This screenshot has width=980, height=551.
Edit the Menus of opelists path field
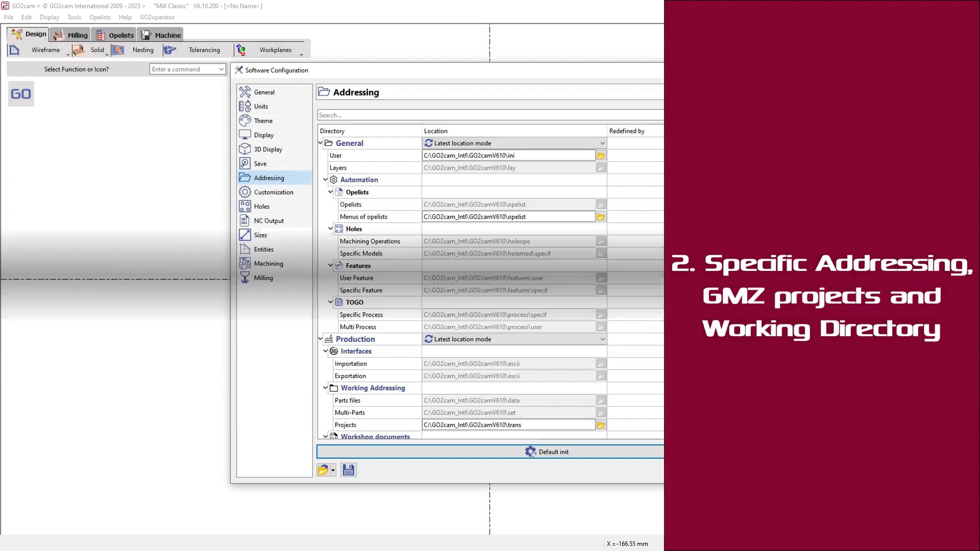point(508,217)
